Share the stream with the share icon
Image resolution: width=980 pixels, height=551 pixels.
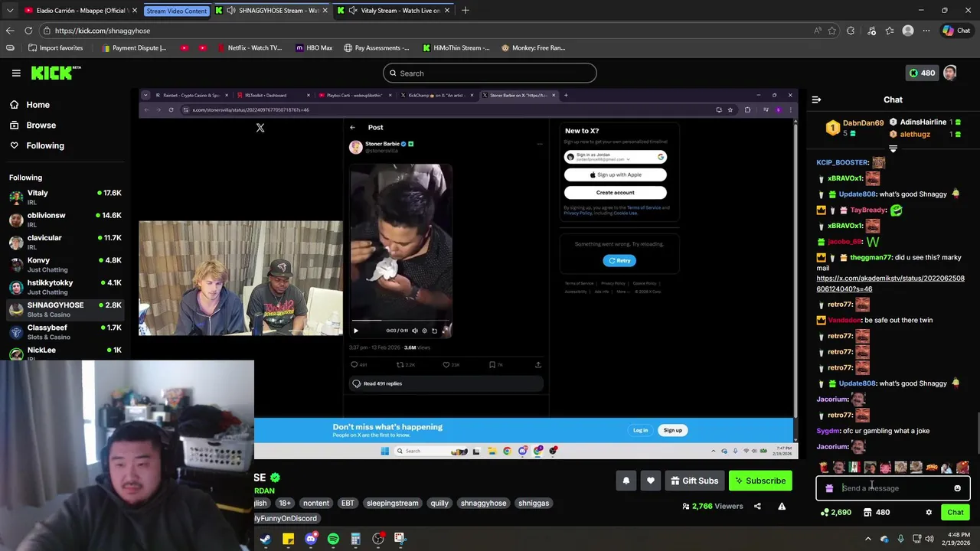click(757, 506)
